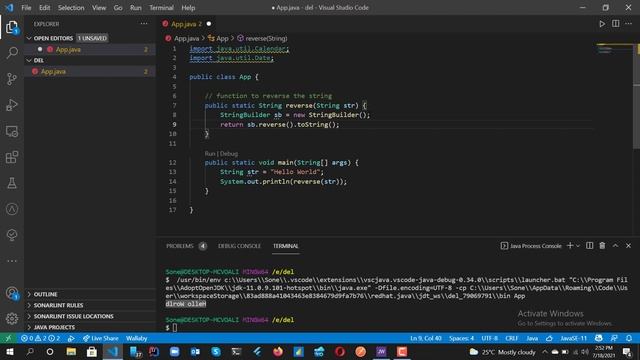Collapse the Open Editors section
This screenshot has height=360, width=640.
click(29, 38)
